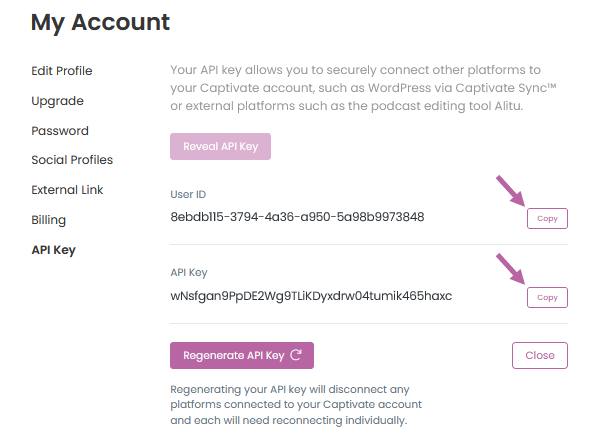The height and width of the screenshot is (435, 600).
Task: Go to the Upgrade page
Action: click(x=57, y=101)
